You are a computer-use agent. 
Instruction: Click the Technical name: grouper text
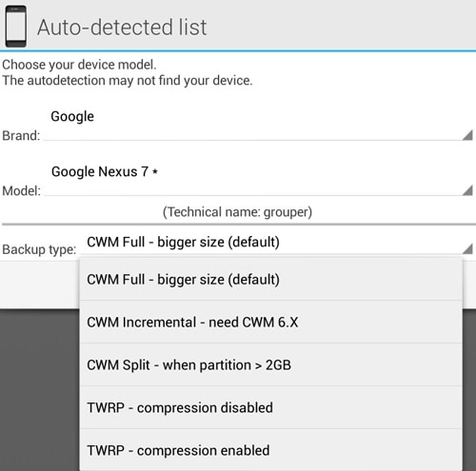pos(237,212)
